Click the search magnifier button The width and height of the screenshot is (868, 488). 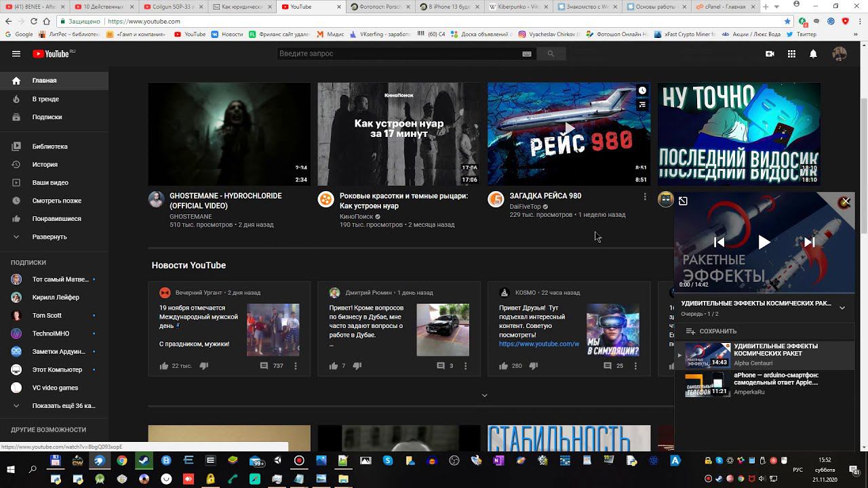tap(551, 54)
